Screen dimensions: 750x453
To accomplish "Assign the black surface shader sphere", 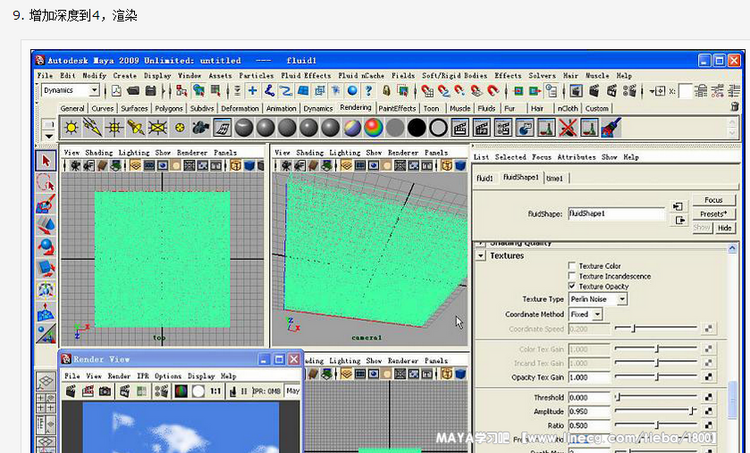I will click(x=417, y=128).
